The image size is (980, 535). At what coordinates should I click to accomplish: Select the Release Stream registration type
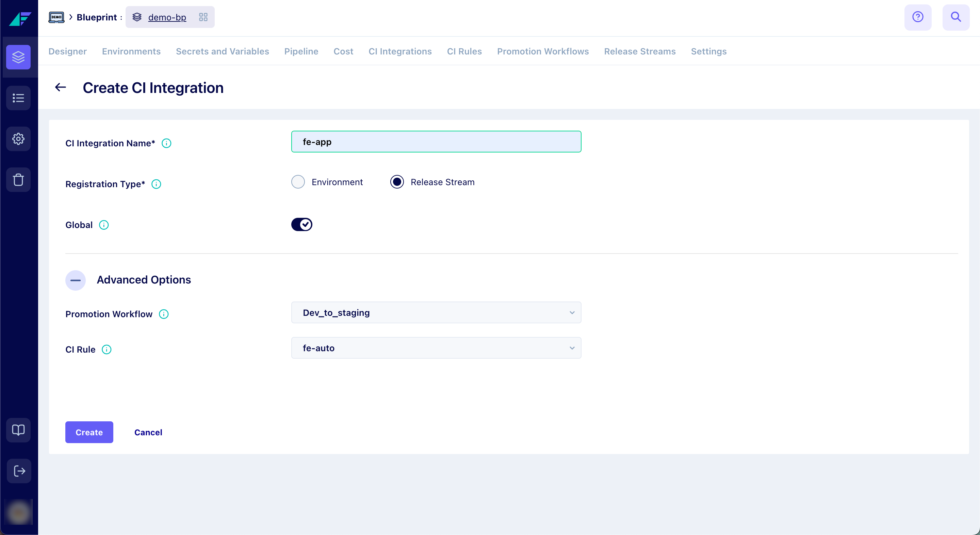(x=397, y=182)
